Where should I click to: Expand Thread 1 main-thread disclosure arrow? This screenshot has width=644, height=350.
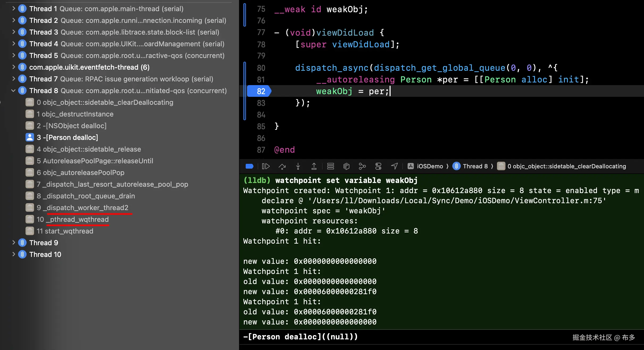(13, 9)
